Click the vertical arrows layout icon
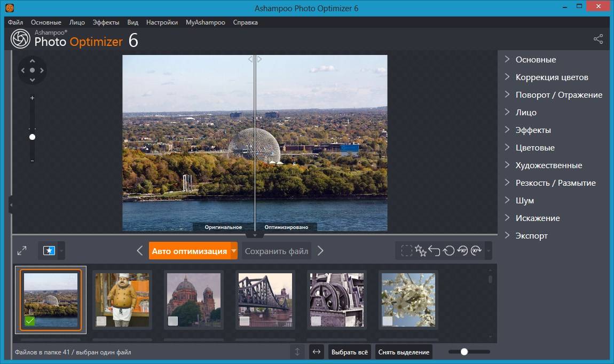The height and width of the screenshot is (364, 614). [297, 352]
